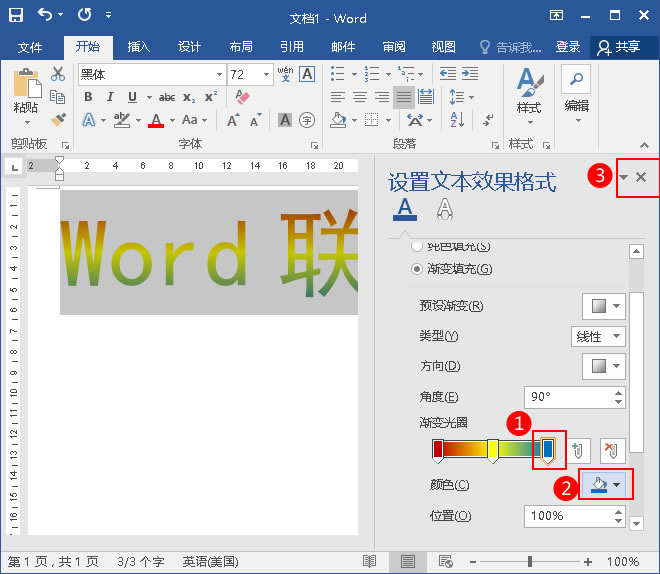The width and height of the screenshot is (660, 574).
Task: Click Increase Indent icon
Action: 470,74
